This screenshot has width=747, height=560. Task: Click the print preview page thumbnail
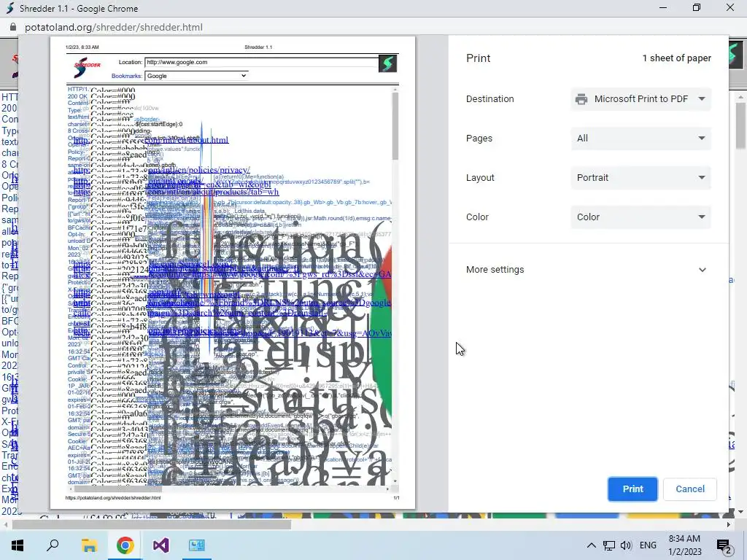(233, 273)
